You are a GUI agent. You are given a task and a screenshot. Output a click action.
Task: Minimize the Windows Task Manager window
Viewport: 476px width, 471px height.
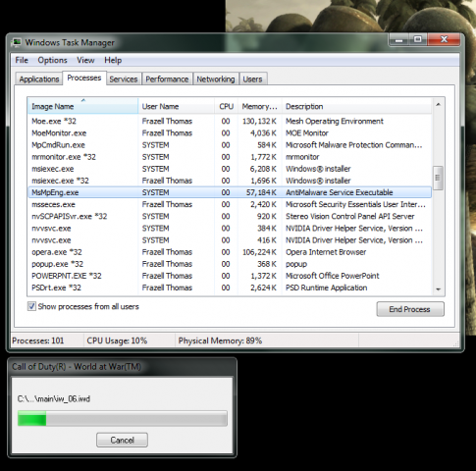click(x=398, y=40)
